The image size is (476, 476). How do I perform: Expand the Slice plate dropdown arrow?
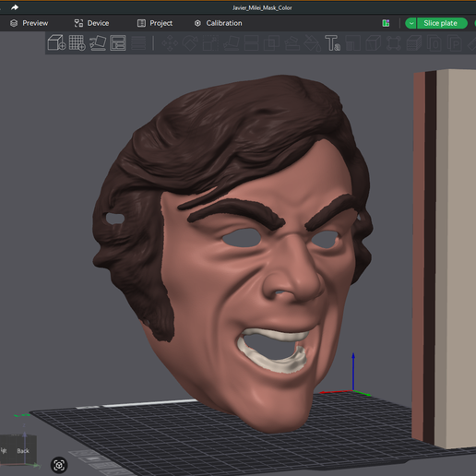point(411,23)
